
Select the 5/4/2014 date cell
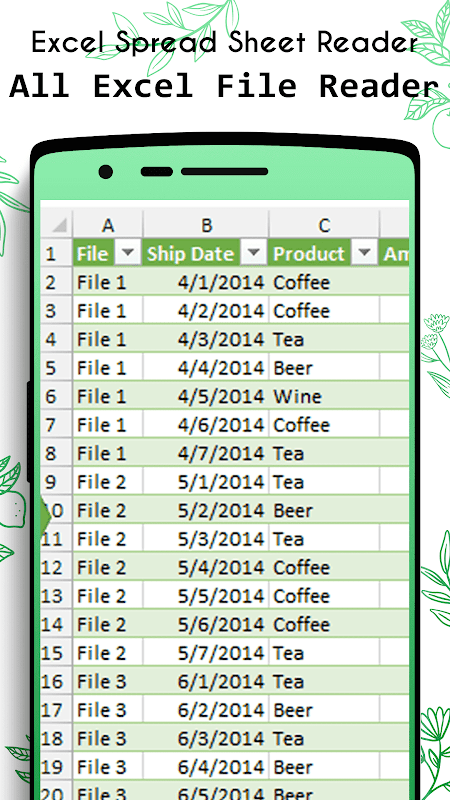(x=206, y=567)
